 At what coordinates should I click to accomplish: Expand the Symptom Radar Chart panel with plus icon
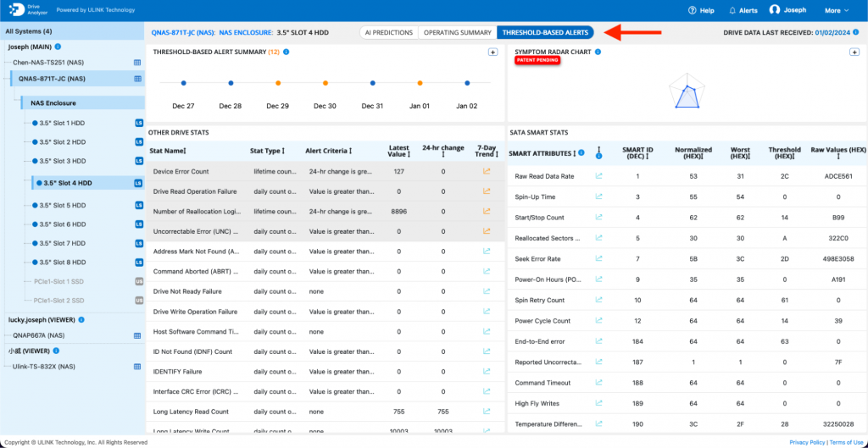pyautogui.click(x=854, y=52)
